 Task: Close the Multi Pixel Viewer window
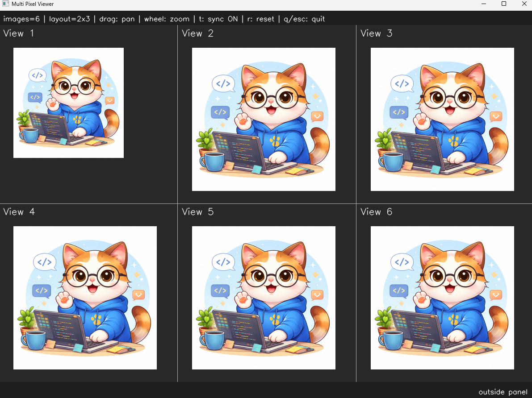(x=524, y=4)
